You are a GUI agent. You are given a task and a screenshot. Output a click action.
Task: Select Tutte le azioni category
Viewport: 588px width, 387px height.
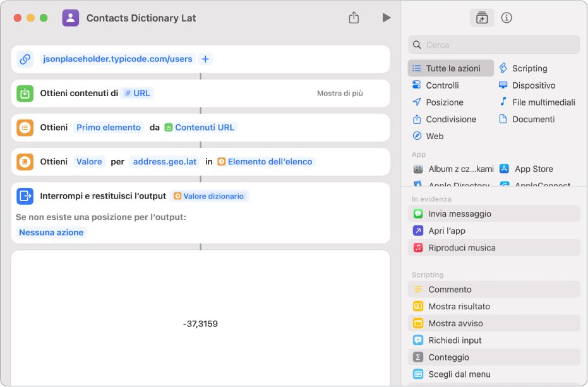coord(451,68)
